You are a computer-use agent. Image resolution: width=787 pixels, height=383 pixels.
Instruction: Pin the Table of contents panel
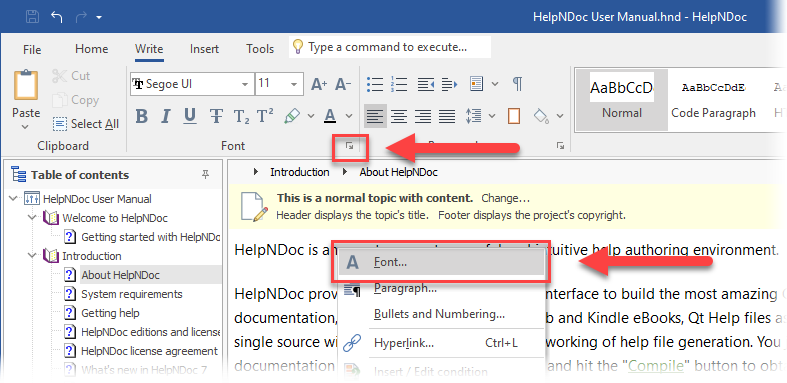tap(205, 174)
